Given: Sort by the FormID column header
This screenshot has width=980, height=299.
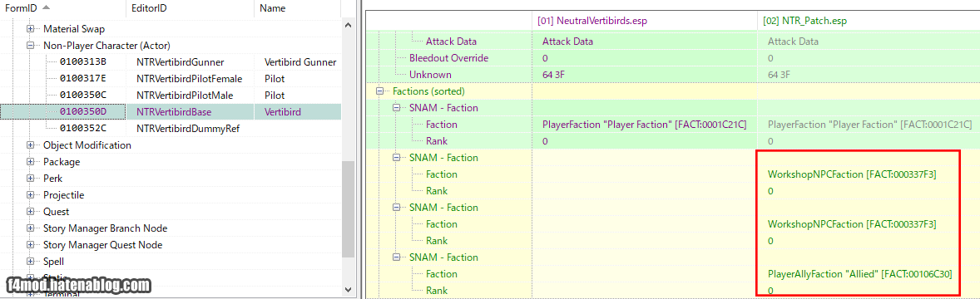Looking at the screenshot, I should click(62, 9).
